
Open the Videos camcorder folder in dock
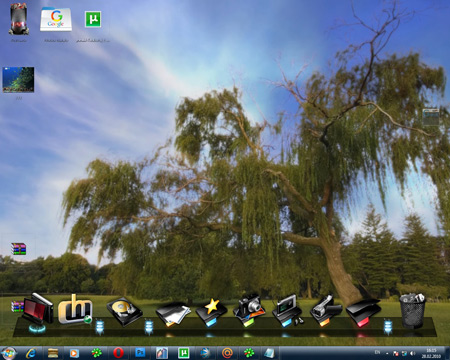point(325,311)
